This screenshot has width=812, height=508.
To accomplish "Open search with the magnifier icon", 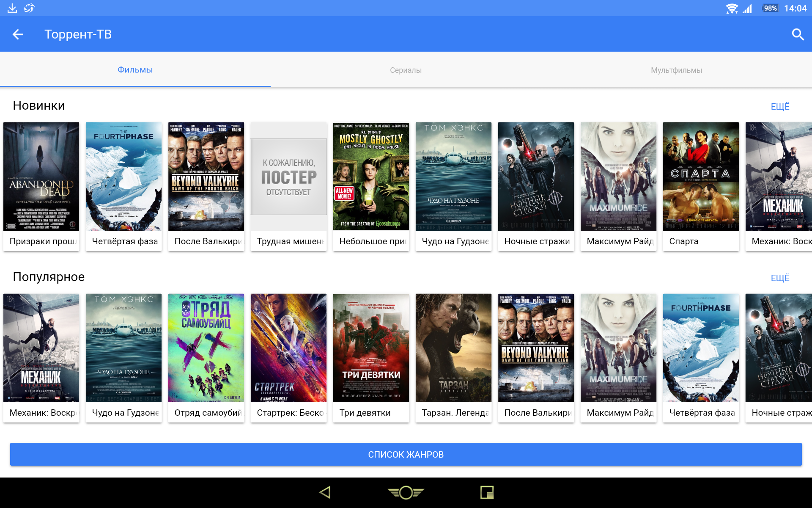I will tap(798, 34).
